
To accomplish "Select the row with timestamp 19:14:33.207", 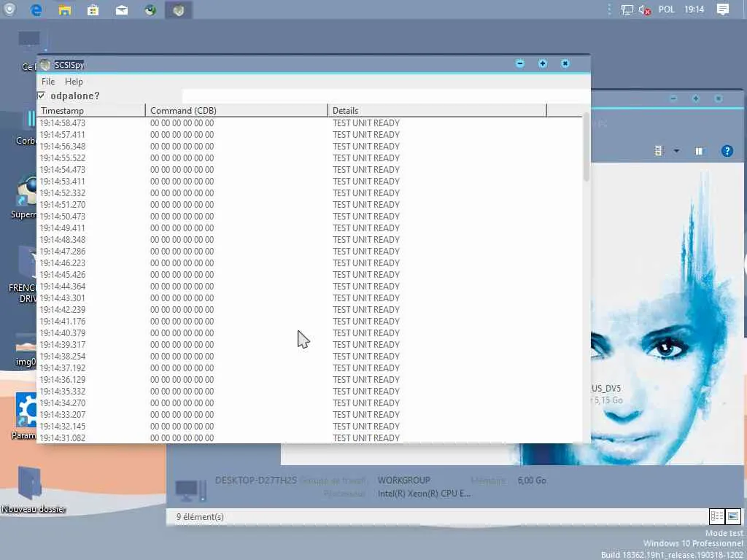I will (309, 415).
